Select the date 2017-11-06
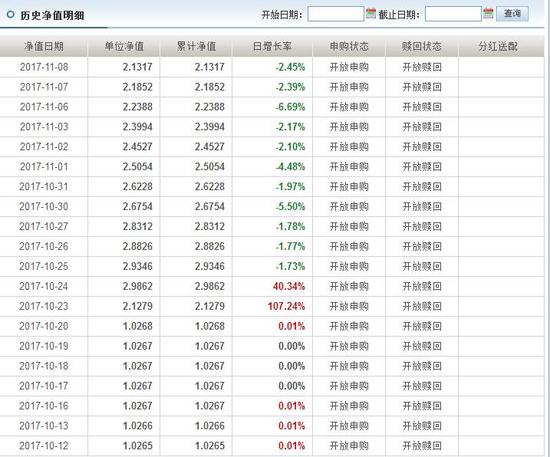Screen dimensions: 550x457 (x=44, y=107)
